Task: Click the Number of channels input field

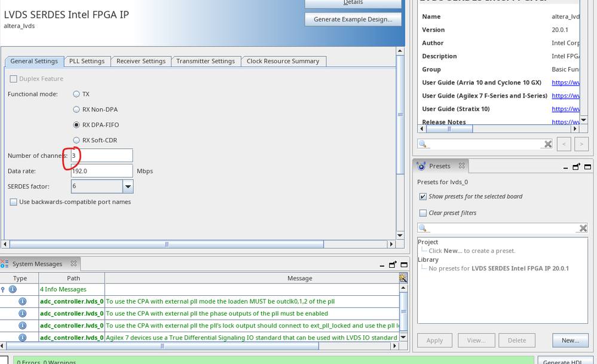Action: (x=102, y=155)
